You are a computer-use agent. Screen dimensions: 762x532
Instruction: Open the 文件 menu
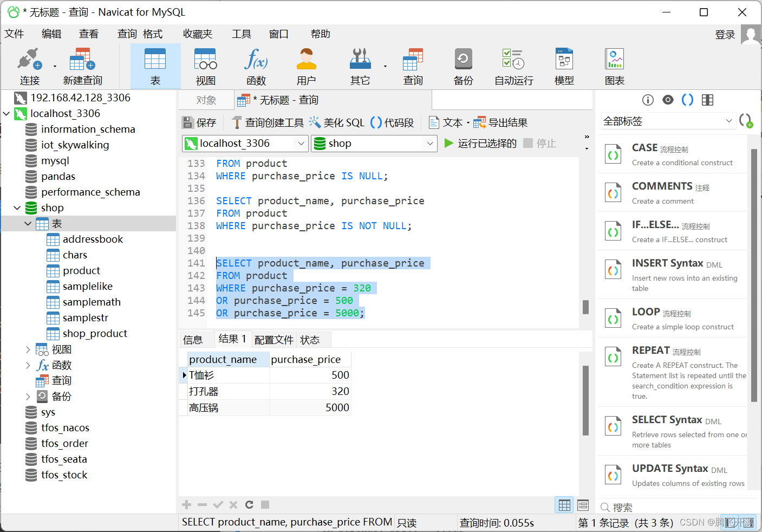tap(14, 34)
